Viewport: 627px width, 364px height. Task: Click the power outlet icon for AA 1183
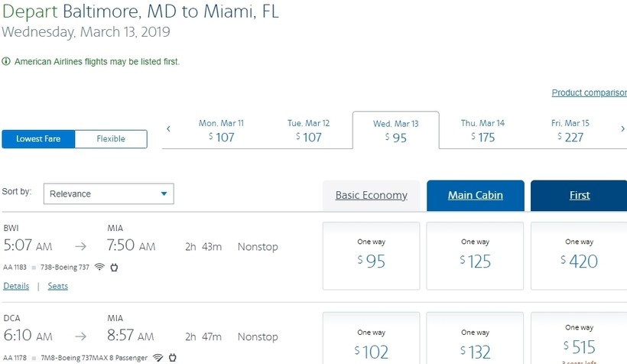tap(115, 268)
